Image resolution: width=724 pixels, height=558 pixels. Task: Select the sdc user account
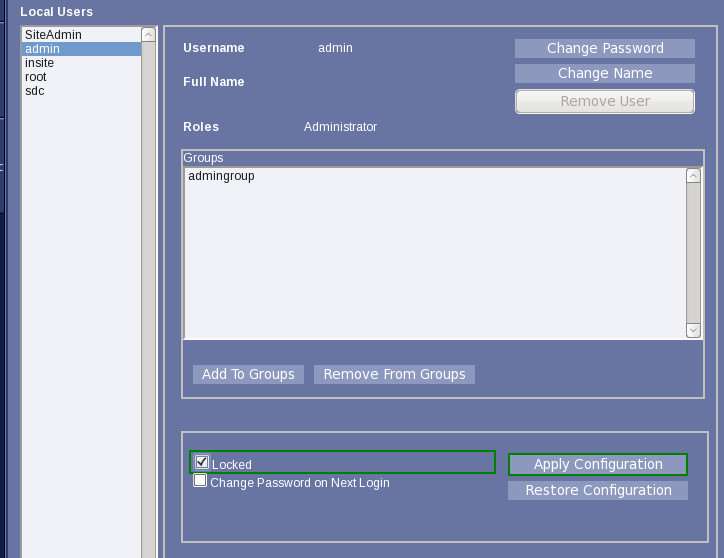34,91
